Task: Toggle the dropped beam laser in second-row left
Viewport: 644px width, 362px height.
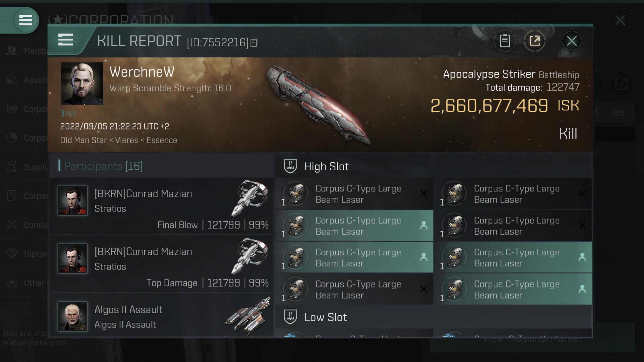Action: click(x=354, y=225)
